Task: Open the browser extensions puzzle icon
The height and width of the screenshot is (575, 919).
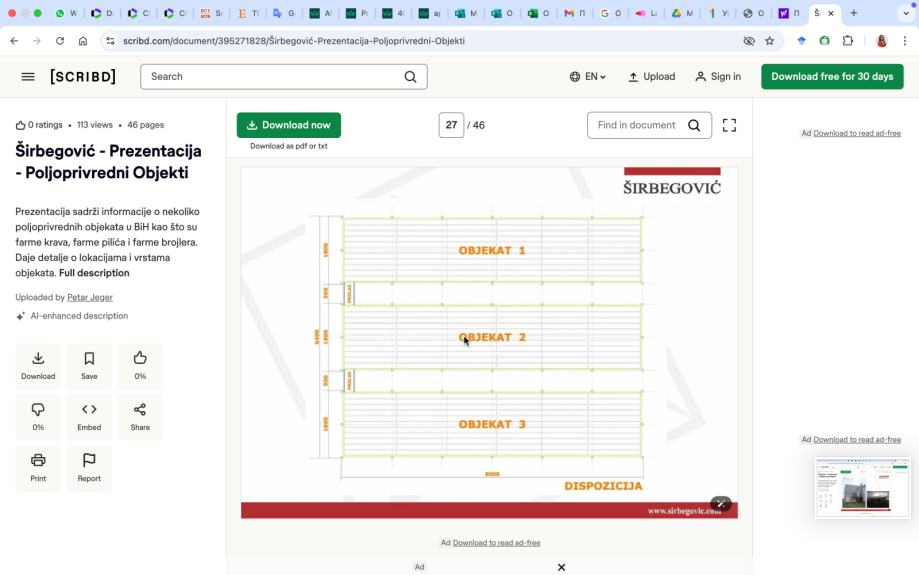Action: pyautogui.click(x=847, y=41)
